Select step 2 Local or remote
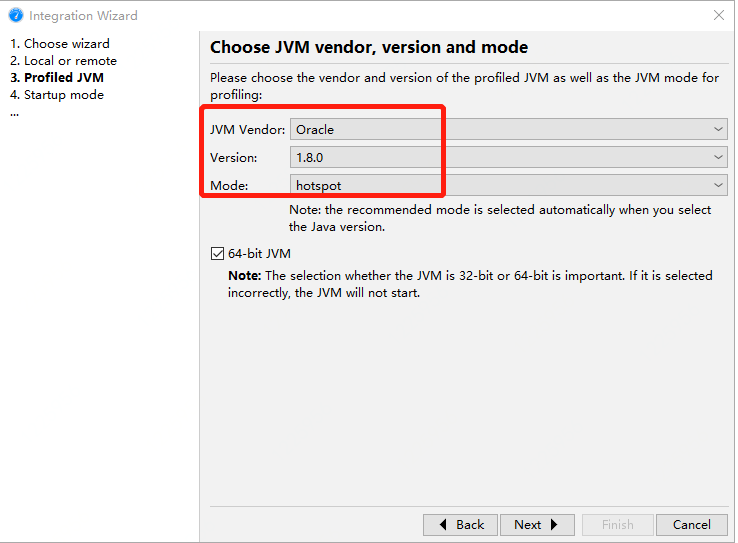Screen dimensions: 738x543 [63, 61]
